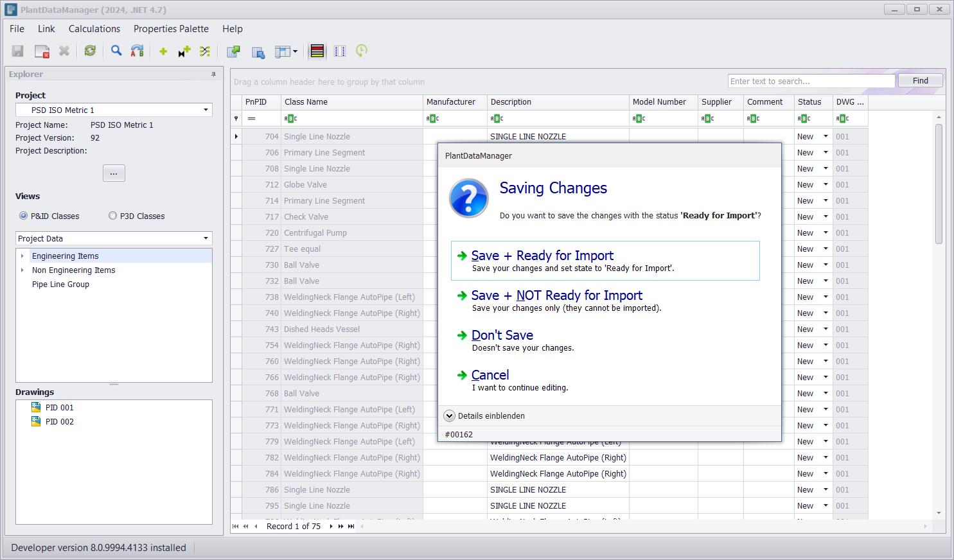Expand the Engineering Items tree node
Screen dimensions: 954x560
(22, 256)
